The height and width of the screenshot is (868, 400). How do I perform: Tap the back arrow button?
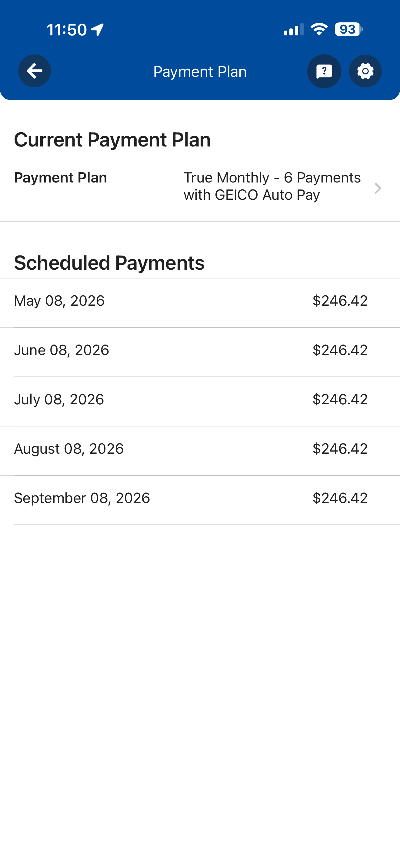35,71
